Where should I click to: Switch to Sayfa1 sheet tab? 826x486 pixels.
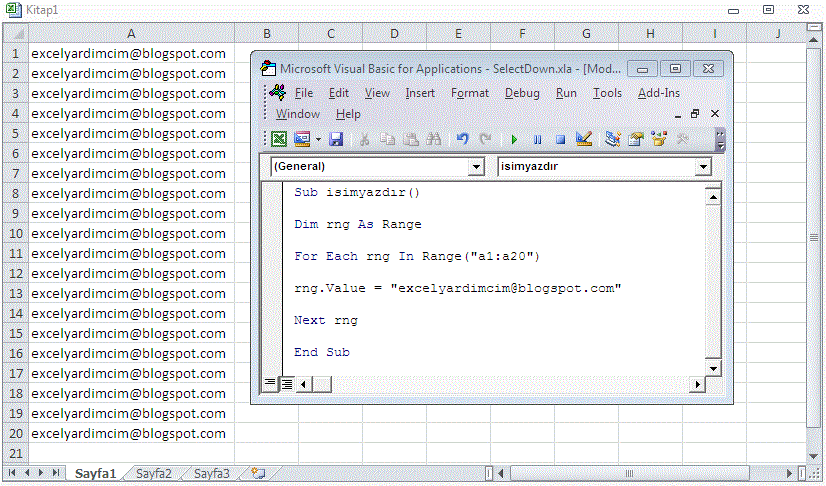pos(95,473)
